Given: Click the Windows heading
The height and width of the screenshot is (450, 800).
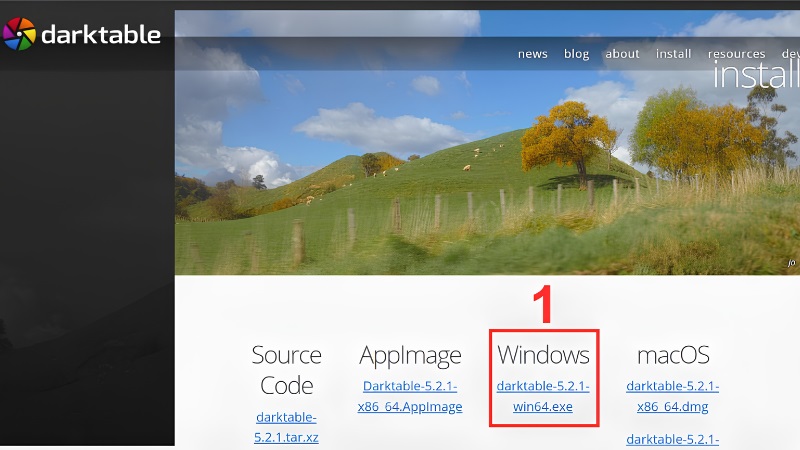Looking at the screenshot, I should coord(543,355).
